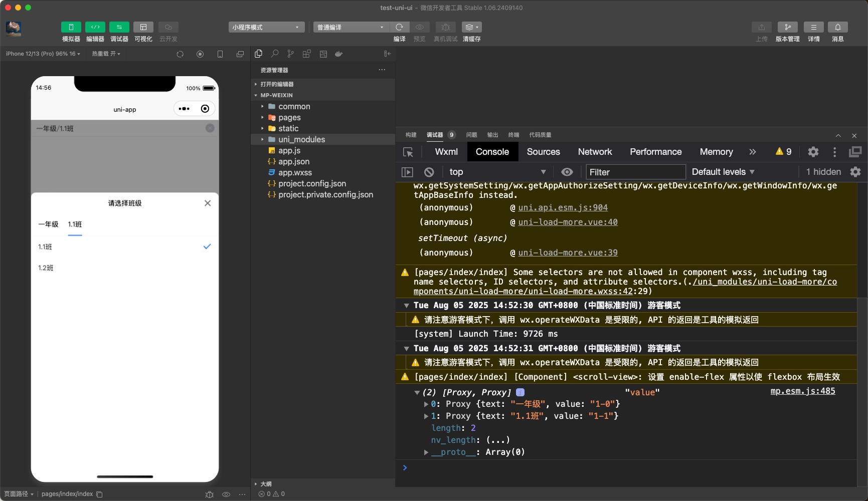Switch to the 问题 tab
The width and height of the screenshot is (868, 501).
[471, 135]
